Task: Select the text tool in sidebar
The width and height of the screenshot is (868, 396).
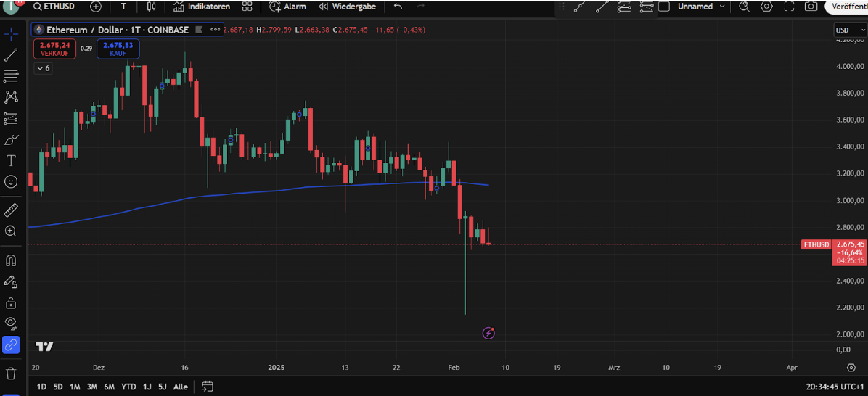Action: click(x=11, y=160)
